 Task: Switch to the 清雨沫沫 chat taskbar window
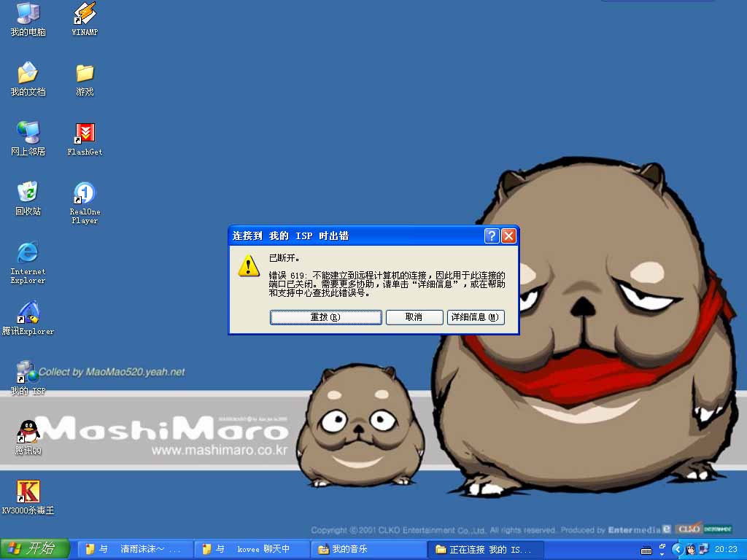(x=135, y=550)
